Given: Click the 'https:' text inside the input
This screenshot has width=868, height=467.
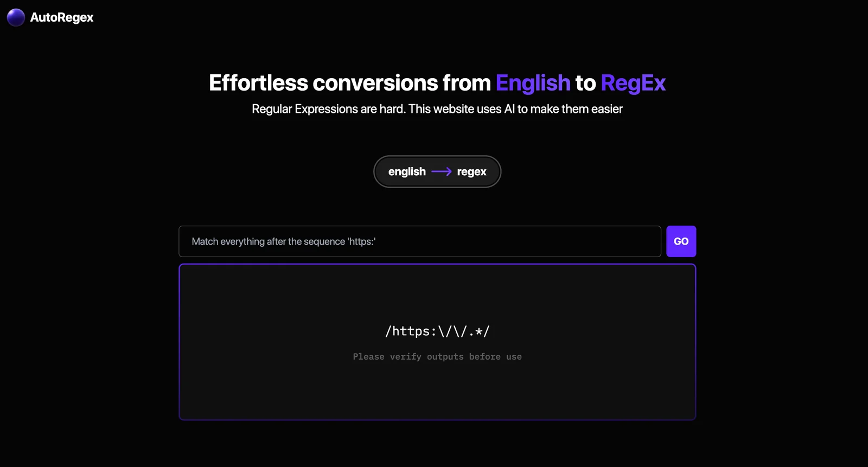Looking at the screenshot, I should (x=361, y=241).
